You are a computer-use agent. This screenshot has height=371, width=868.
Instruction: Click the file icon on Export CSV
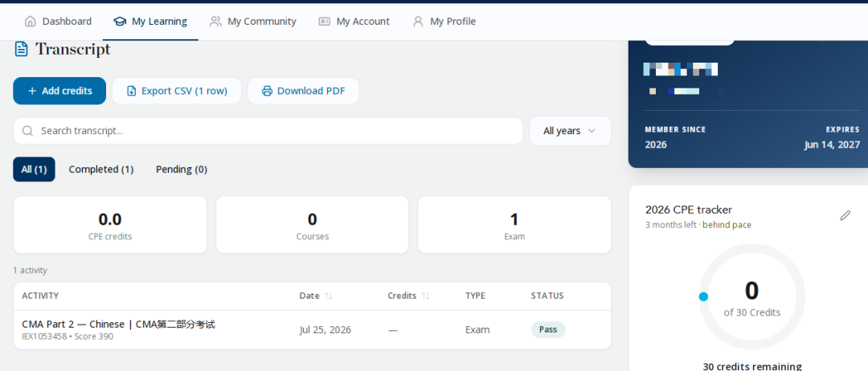pyautogui.click(x=131, y=92)
